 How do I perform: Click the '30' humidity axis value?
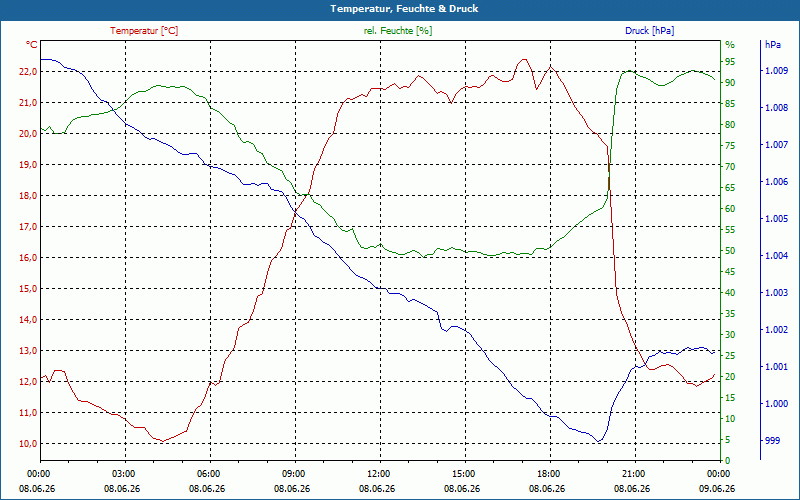coord(730,335)
